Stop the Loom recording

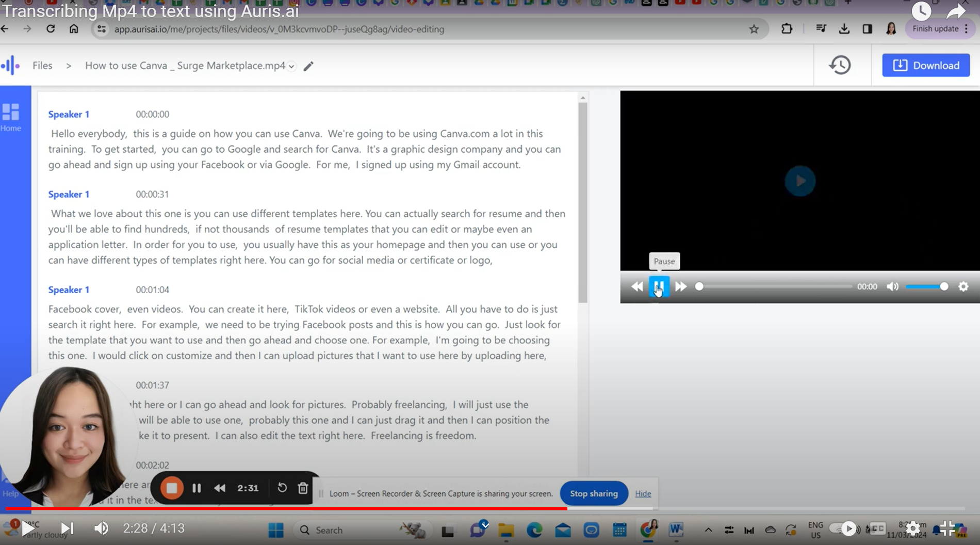point(172,488)
